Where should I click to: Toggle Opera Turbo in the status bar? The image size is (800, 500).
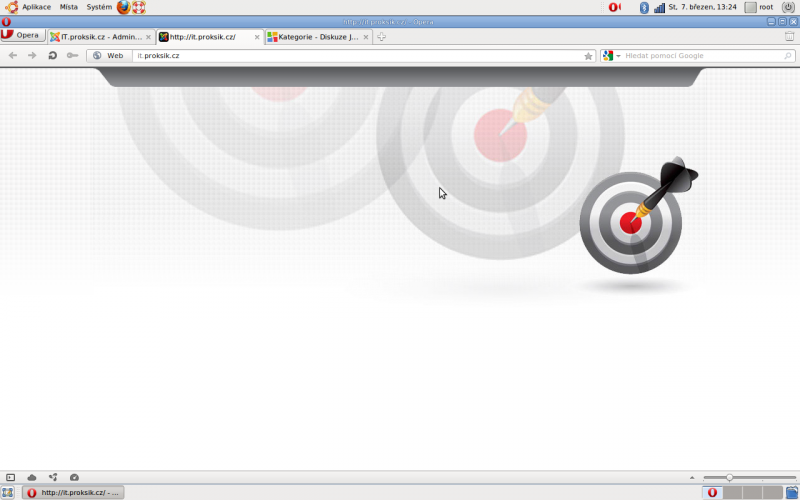tap(74, 478)
